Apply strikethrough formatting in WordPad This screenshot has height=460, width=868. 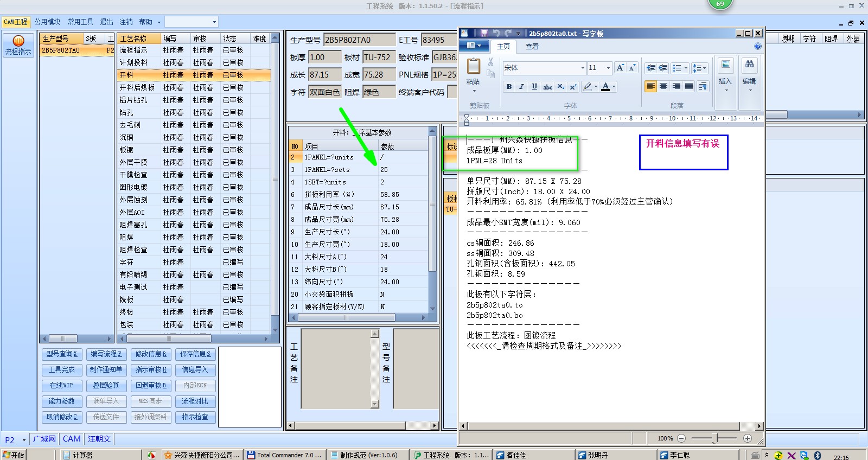(548, 86)
